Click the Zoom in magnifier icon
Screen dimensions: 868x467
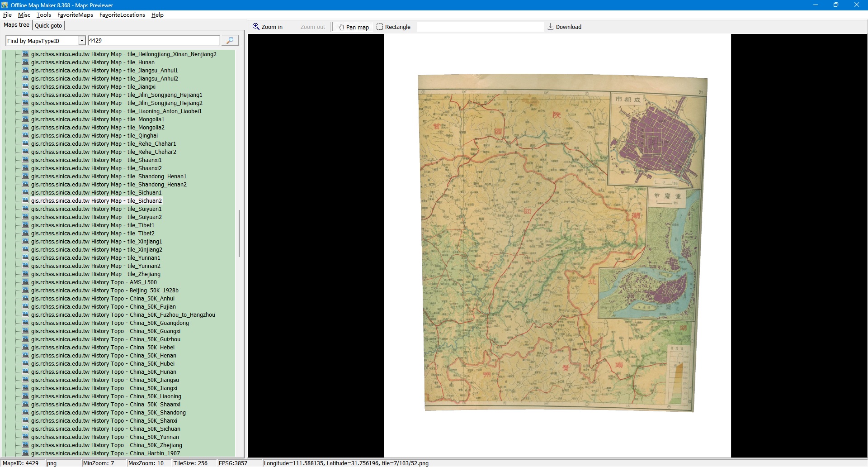[256, 27]
